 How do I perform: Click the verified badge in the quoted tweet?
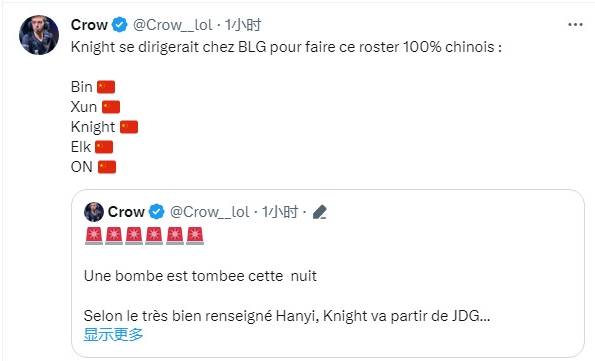pos(156,212)
